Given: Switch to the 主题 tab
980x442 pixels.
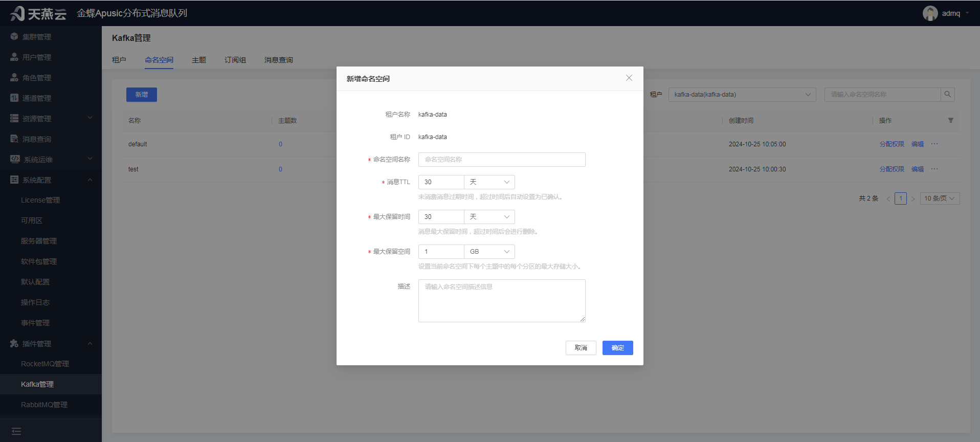Looking at the screenshot, I should pos(199,60).
